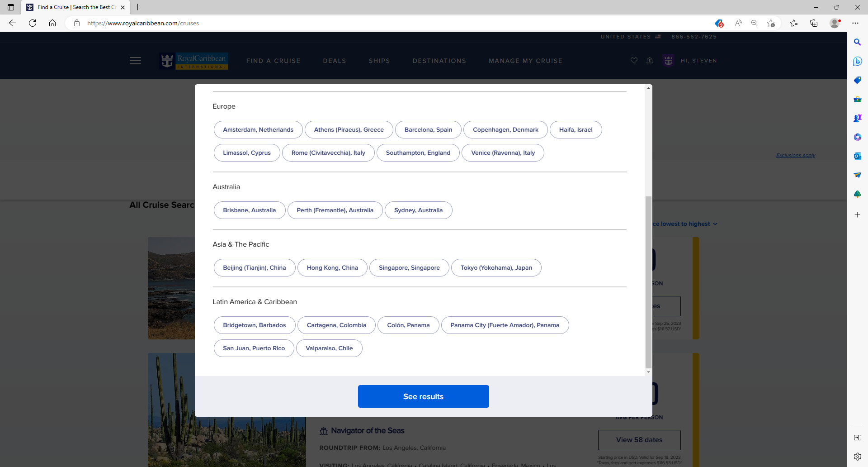Viewport: 868px width, 467px height.
Task: Select San Juan, Puerto Rico port
Action: point(254,348)
